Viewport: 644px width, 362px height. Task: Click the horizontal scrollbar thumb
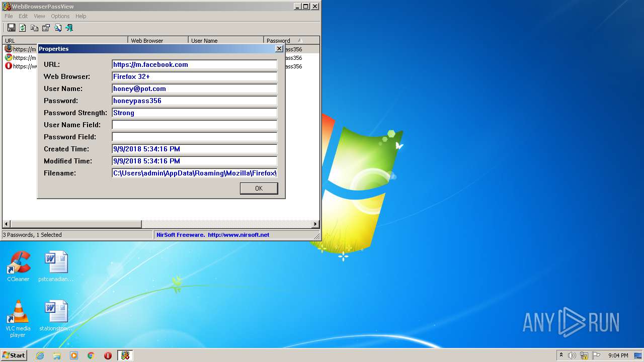76,224
